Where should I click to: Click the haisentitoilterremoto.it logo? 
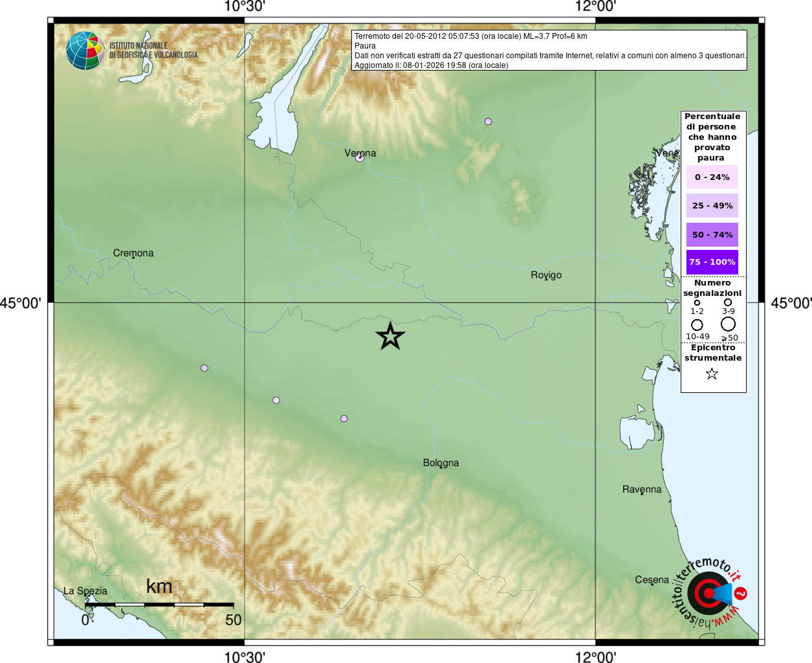click(710, 592)
